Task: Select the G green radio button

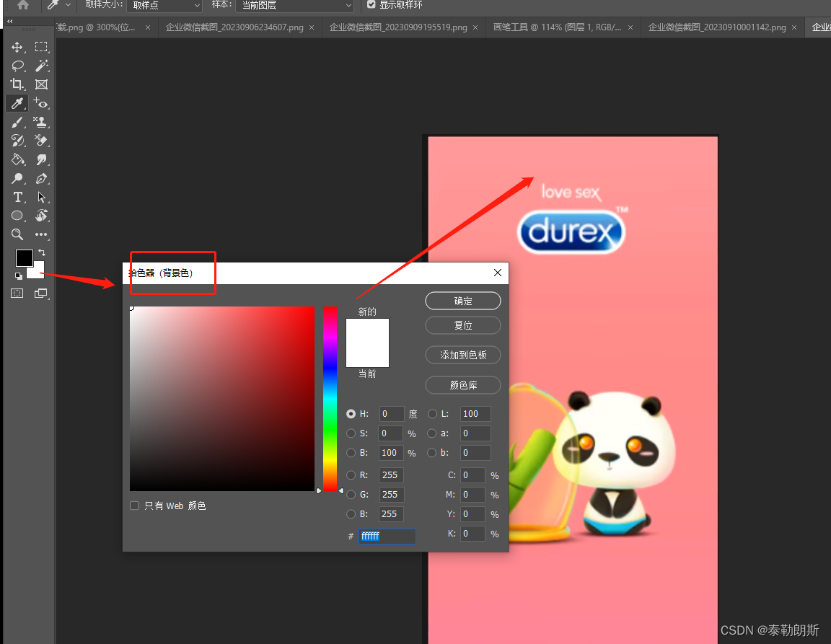Action: (x=351, y=495)
